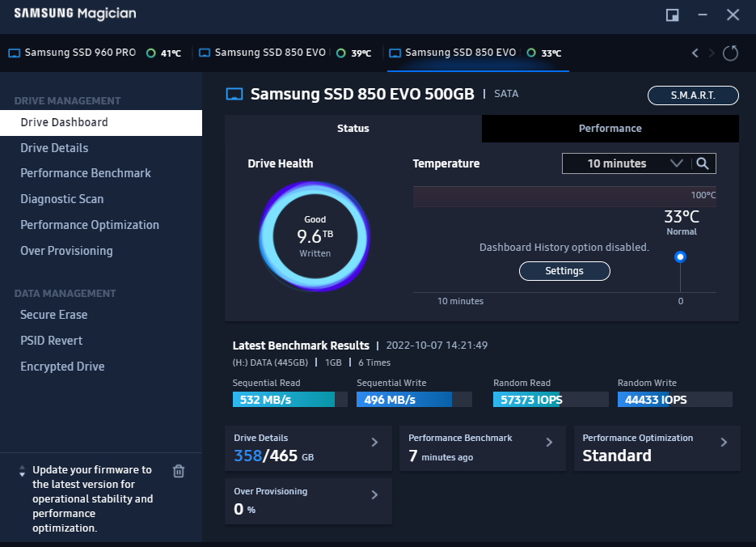Open the 10 minutes time range dropdown
756x547 pixels.
pyautogui.click(x=627, y=163)
